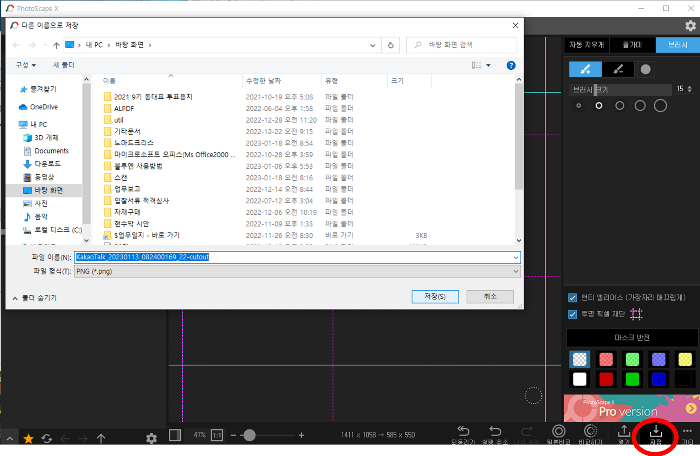The height and width of the screenshot is (456, 700).
Task: Toggle the 안티 앨리어스 checkbox
Action: tap(572, 297)
